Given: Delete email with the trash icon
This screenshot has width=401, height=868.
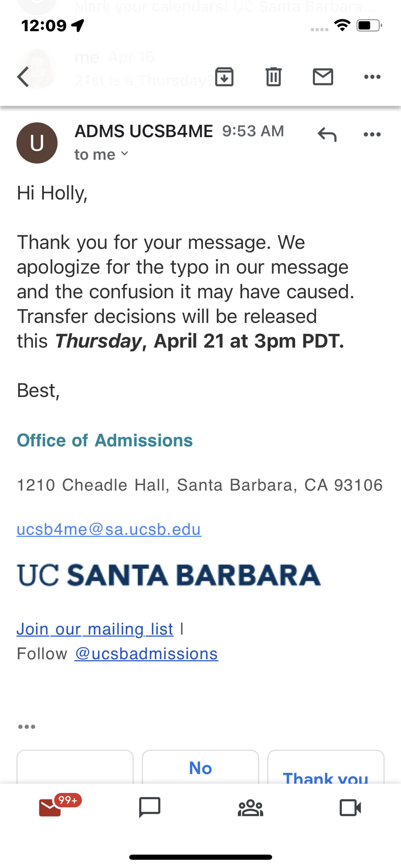Looking at the screenshot, I should tap(274, 77).
